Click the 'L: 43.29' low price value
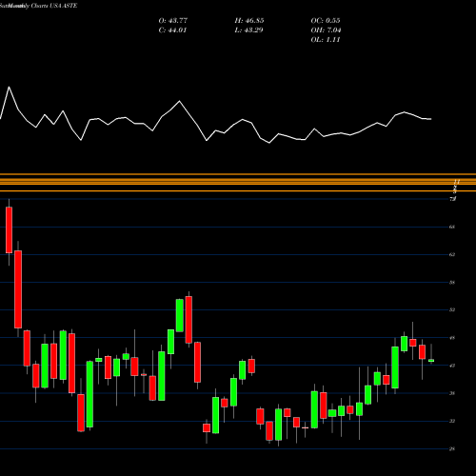The height and width of the screenshot is (476, 476). pos(248,30)
